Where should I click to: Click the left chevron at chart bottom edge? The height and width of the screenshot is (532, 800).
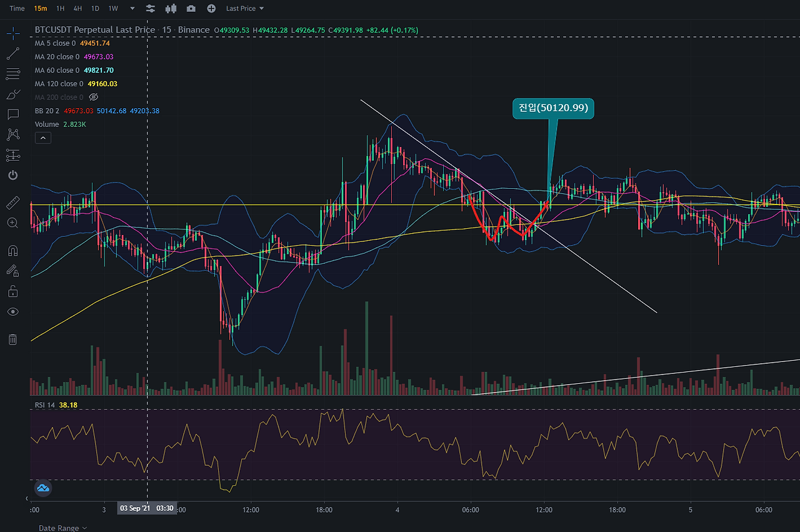pyautogui.click(x=27, y=499)
